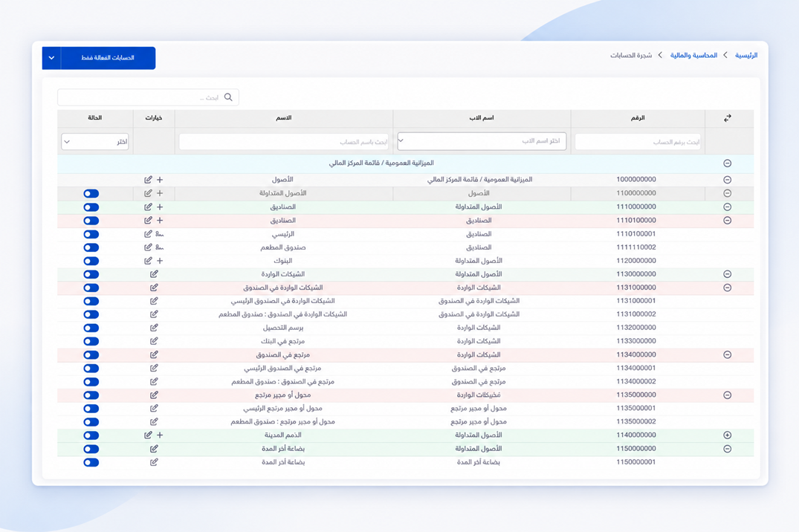The image size is (799, 532).
Task: Collapse the top الميزانية العمومية group row
Action: (x=727, y=163)
